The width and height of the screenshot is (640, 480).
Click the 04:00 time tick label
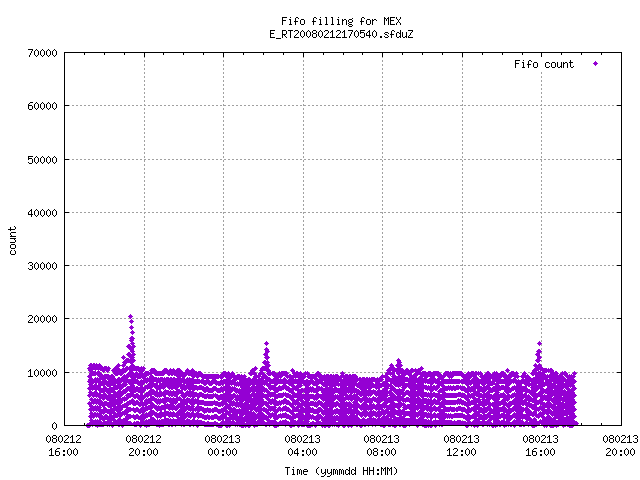pos(302,452)
